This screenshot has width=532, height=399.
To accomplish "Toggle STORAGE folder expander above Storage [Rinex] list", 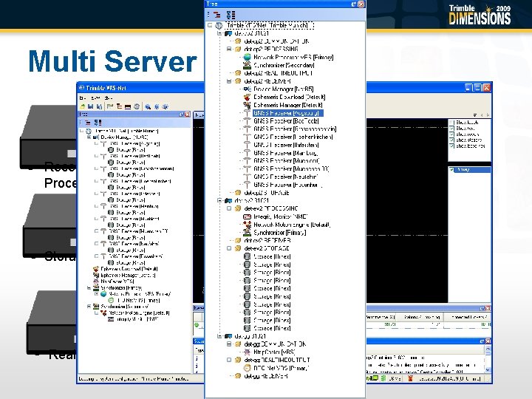I will pos(229,248).
